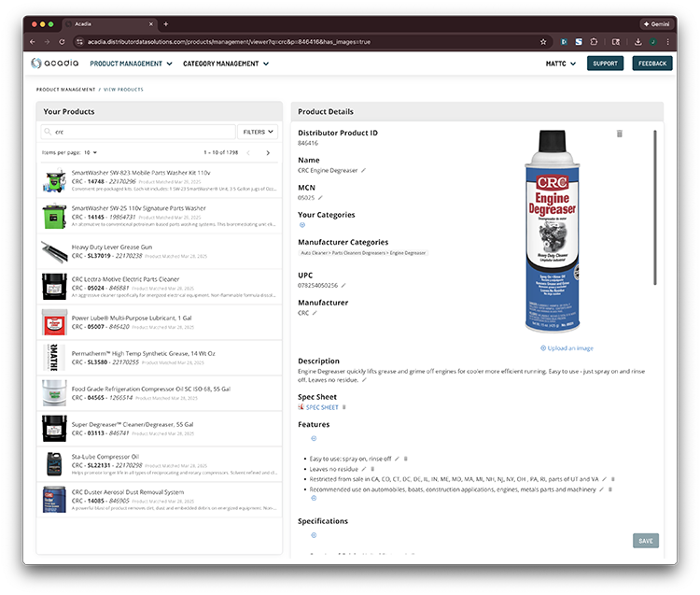Select CRC Duster Aerosol Dust Removal System
The height and width of the screenshot is (595, 700).
pyautogui.click(x=160, y=500)
